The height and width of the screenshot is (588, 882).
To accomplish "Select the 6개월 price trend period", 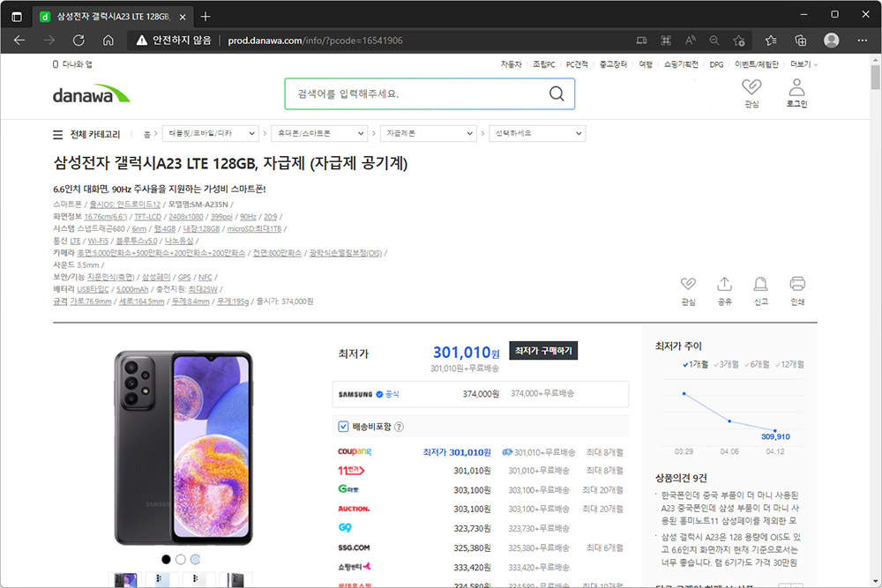I will click(x=757, y=364).
